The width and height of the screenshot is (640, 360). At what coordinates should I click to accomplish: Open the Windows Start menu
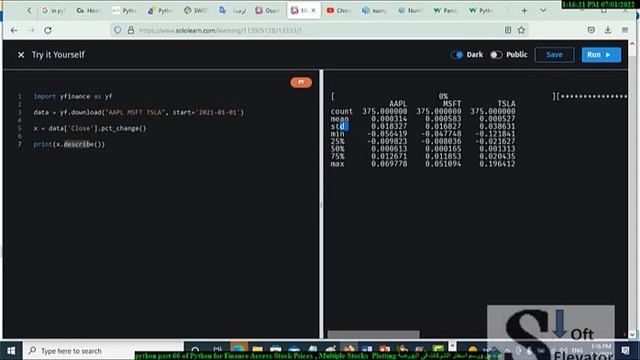pyautogui.click(x=11, y=351)
